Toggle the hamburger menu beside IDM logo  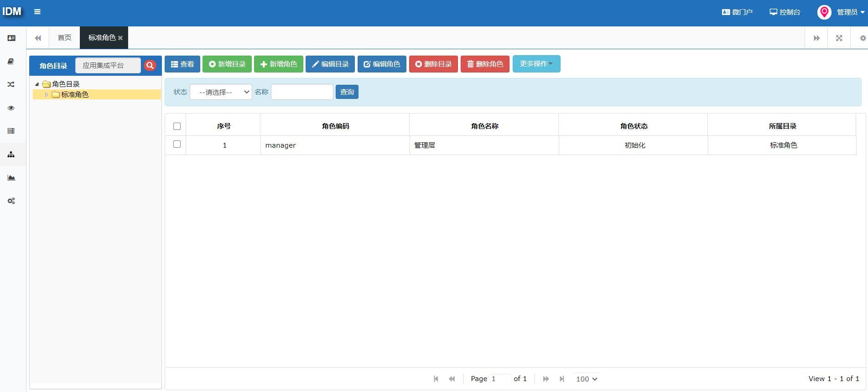[37, 12]
